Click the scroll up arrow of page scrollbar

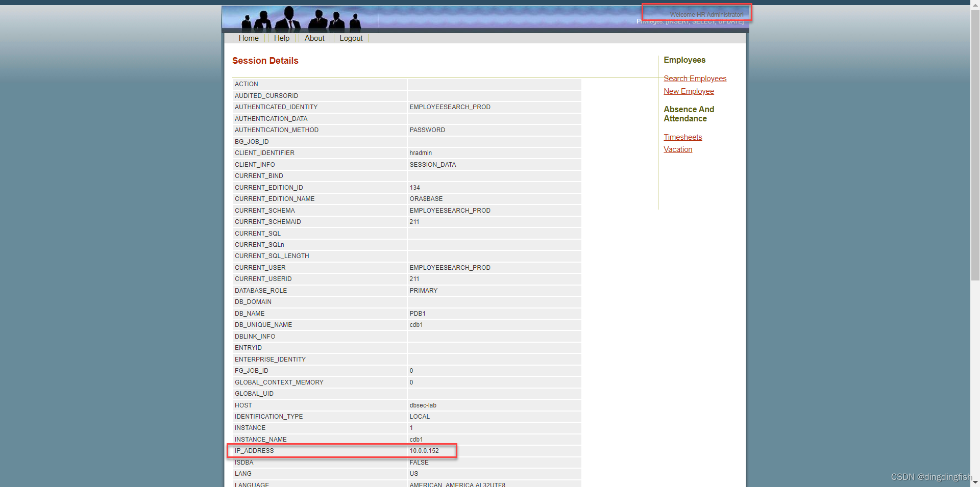point(975,4)
